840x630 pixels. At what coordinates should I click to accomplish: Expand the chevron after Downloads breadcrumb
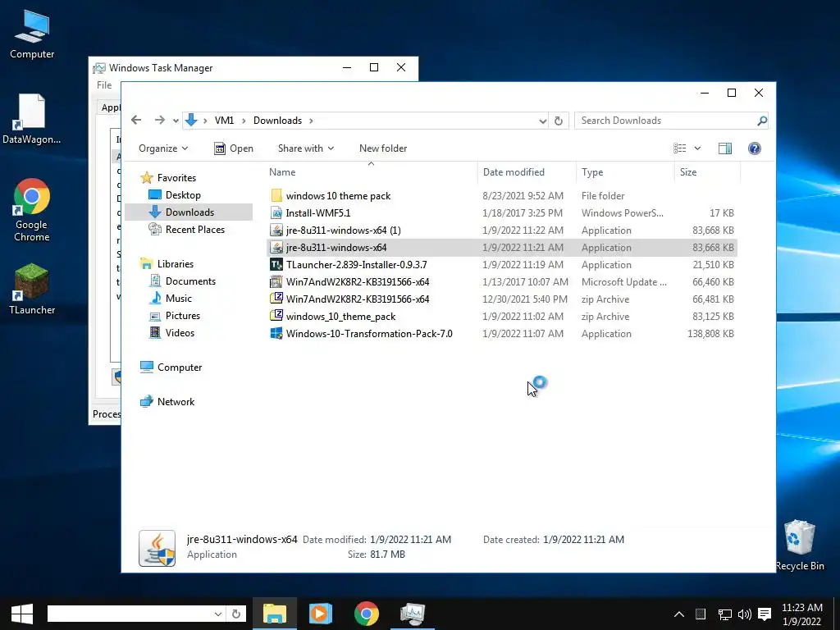(311, 121)
